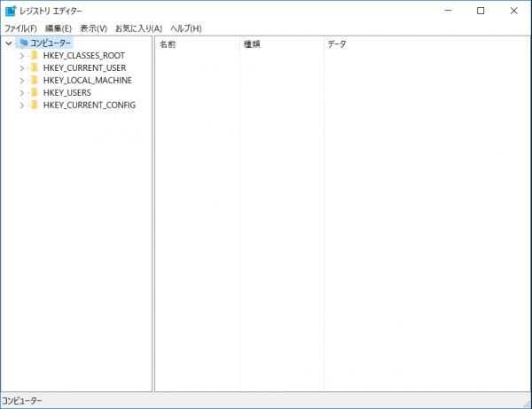Image resolution: width=532 pixels, height=409 pixels.
Task: Open the ヘルプ(H) menu
Action: [x=186, y=28]
